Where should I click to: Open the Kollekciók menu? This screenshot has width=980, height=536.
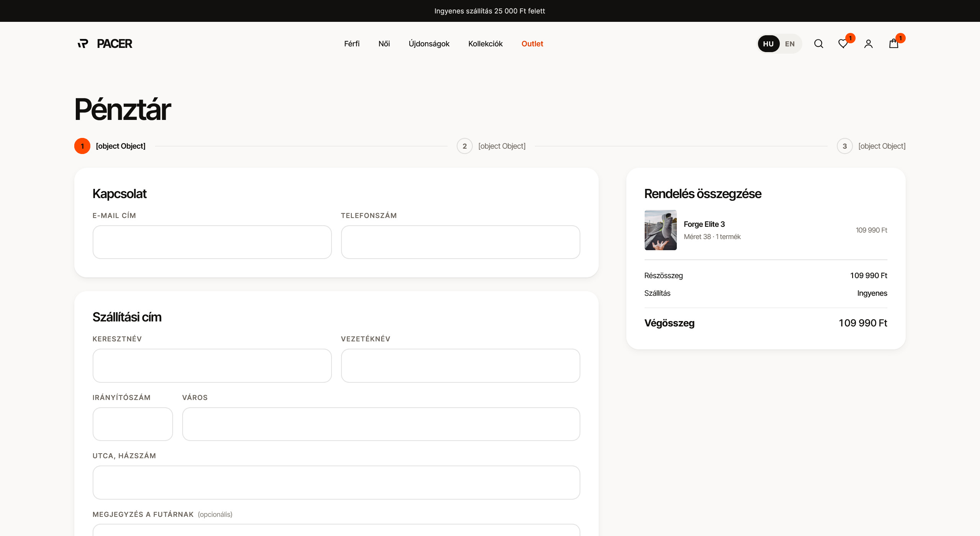(485, 44)
